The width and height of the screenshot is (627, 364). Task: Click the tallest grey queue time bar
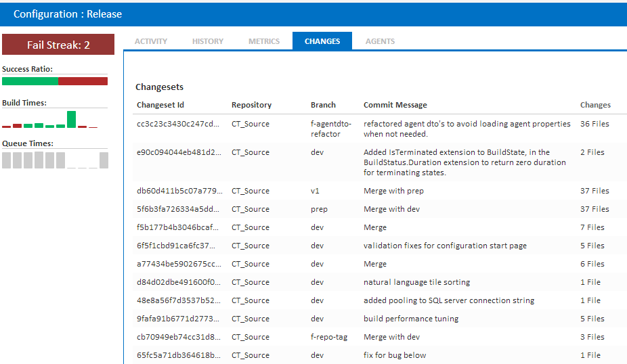coord(39,160)
